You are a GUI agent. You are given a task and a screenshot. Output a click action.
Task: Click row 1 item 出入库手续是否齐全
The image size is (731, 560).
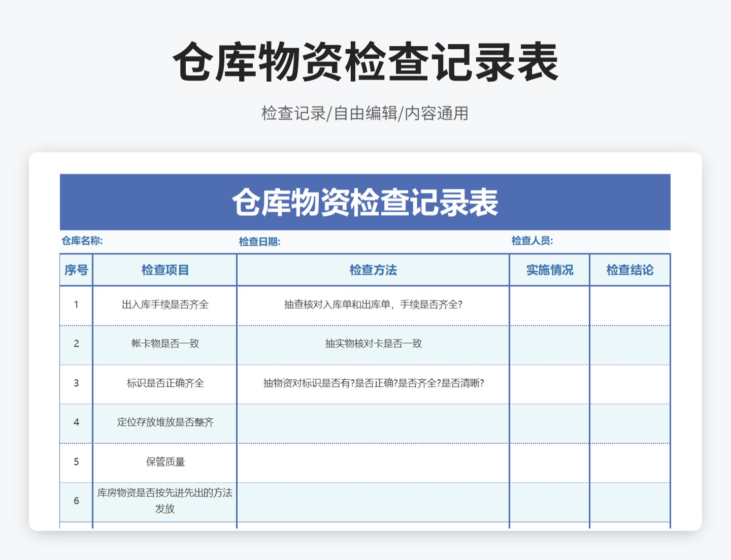(164, 305)
